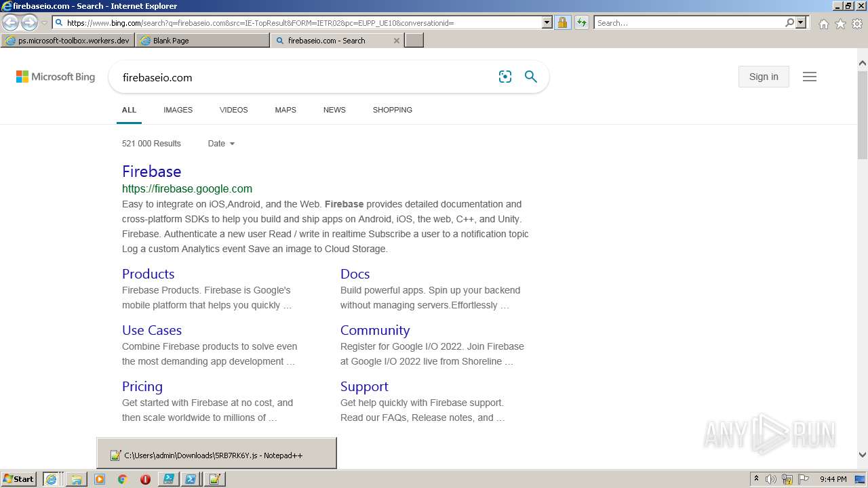Click the Sign in button
Image resolution: width=868 pixels, height=488 pixels.
point(764,77)
